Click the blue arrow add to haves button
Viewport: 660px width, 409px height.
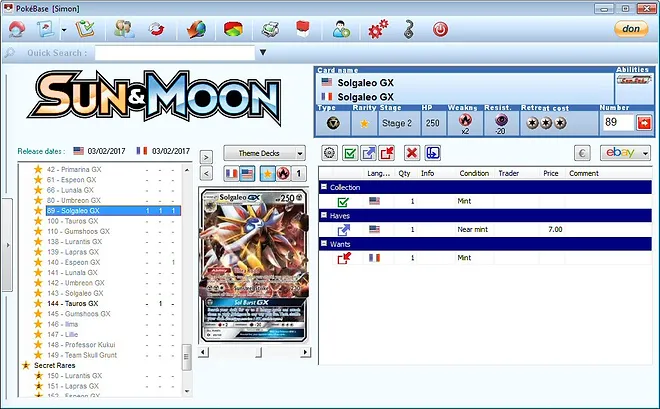[x=368, y=153]
